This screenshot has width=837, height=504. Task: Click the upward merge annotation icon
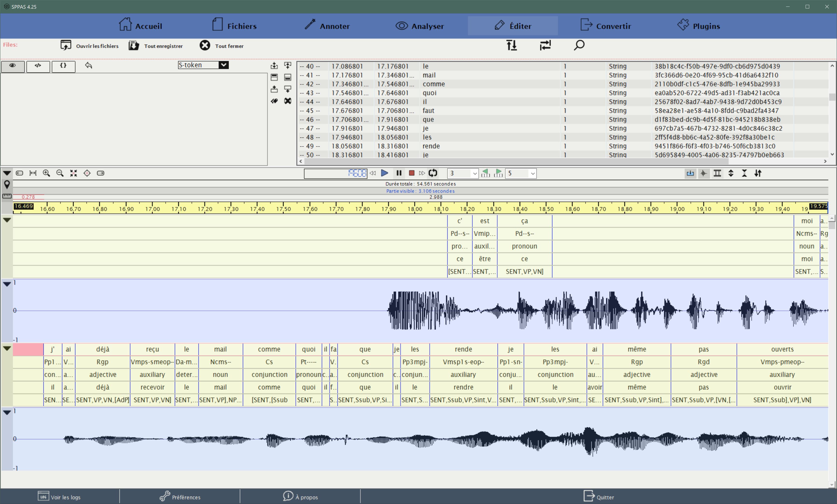274,65
